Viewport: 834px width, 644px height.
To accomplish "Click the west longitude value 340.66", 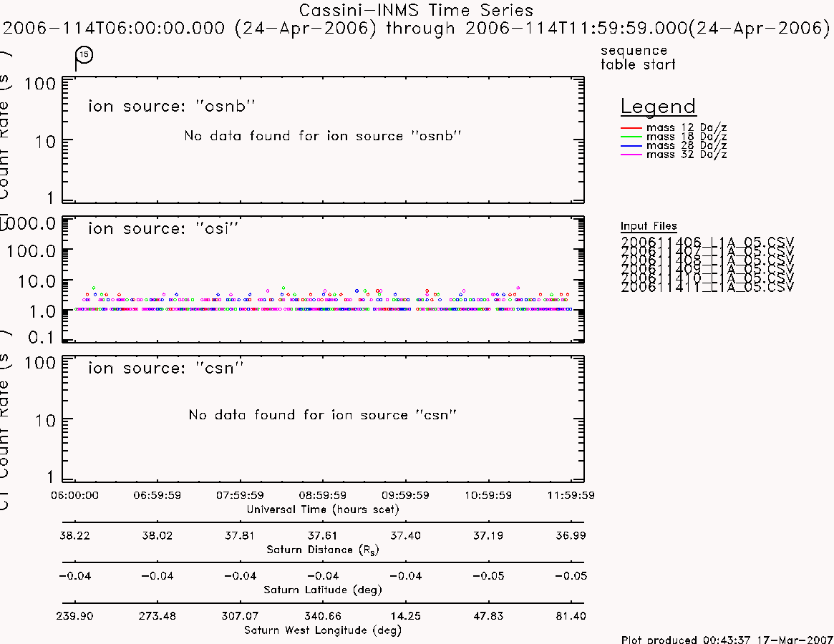I will pyautogui.click(x=322, y=616).
